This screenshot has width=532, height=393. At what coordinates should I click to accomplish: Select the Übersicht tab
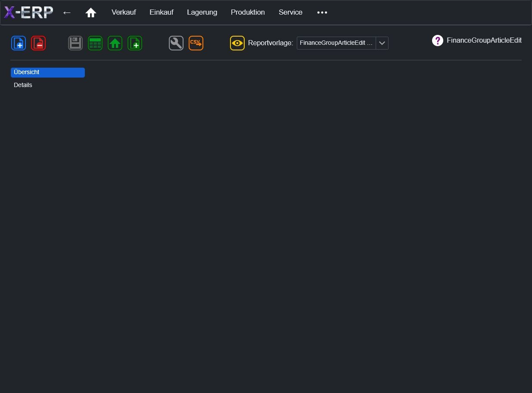48,72
